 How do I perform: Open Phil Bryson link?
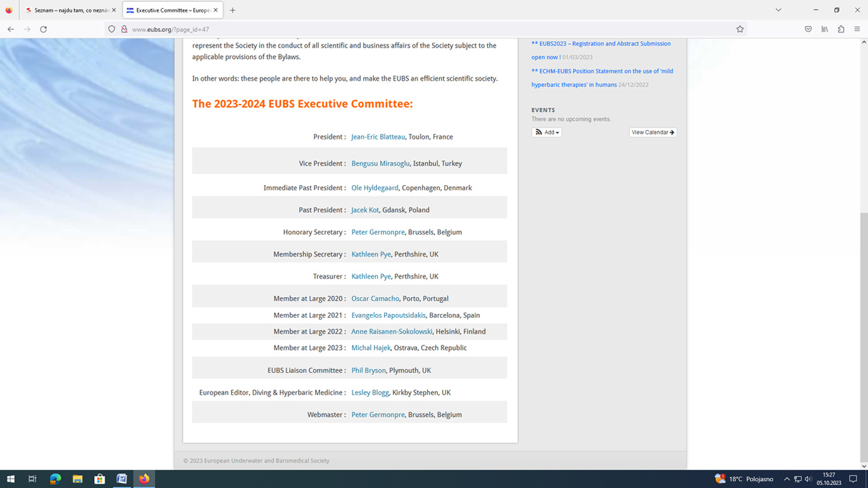368,370
